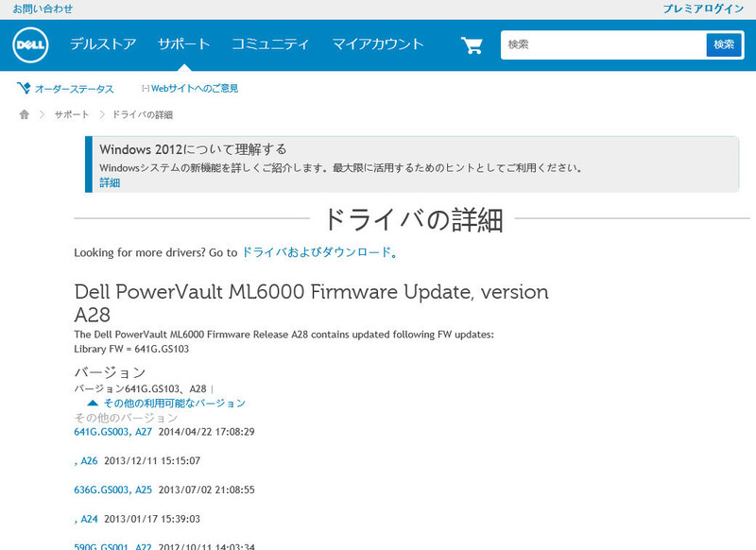Follow ドライバおよびダウンロード link
The height and width of the screenshot is (550, 756).
tap(316, 252)
